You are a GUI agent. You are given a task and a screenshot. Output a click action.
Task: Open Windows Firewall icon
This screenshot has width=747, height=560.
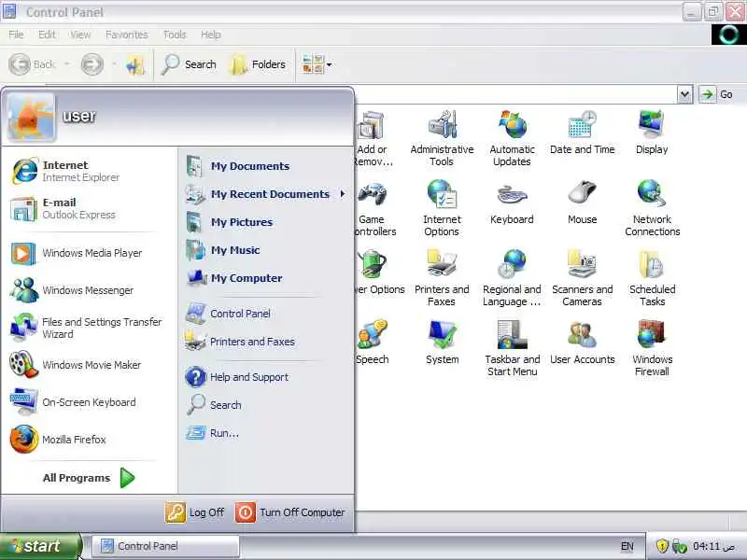pyautogui.click(x=652, y=348)
